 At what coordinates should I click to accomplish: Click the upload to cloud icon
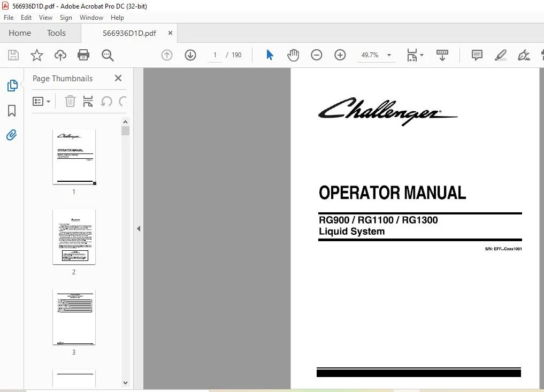pyautogui.click(x=60, y=55)
